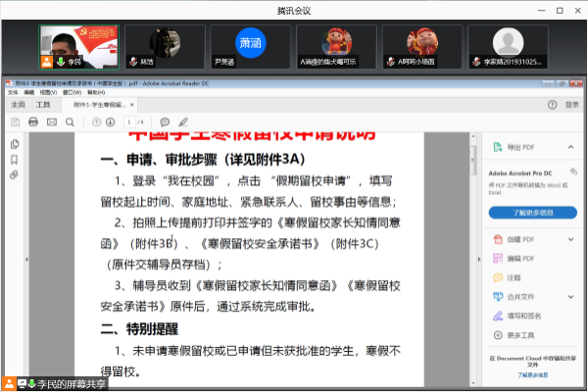Select the pen sign tool in toolbar

[182, 122]
